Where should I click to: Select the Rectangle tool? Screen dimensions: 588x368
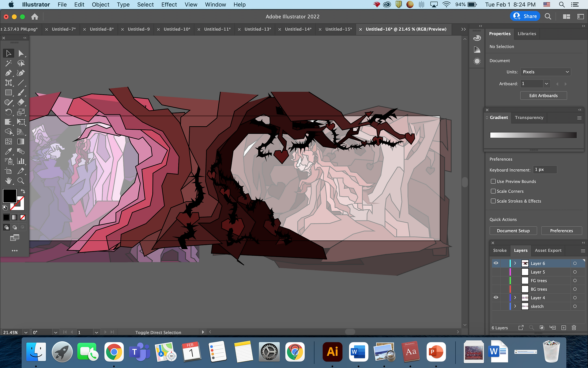(x=9, y=93)
